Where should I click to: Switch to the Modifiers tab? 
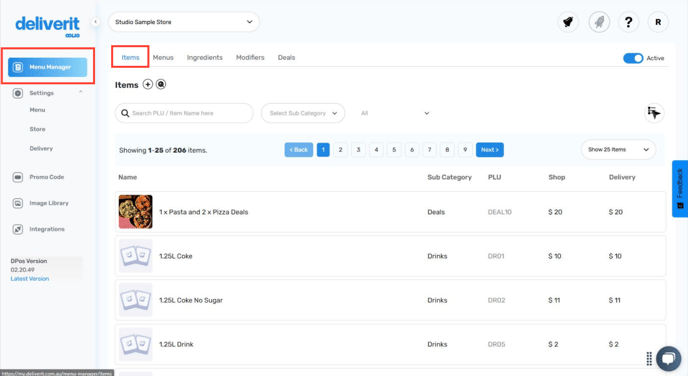pos(250,57)
